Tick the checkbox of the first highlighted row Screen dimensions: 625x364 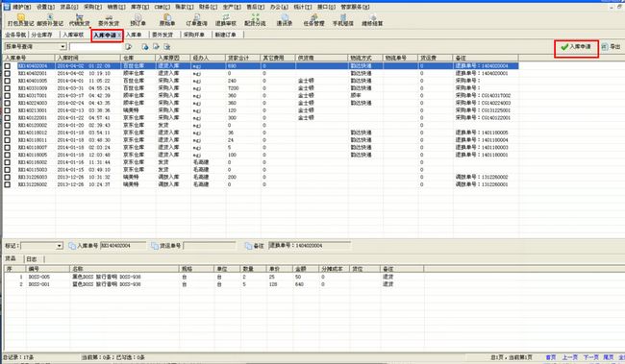click(7, 66)
